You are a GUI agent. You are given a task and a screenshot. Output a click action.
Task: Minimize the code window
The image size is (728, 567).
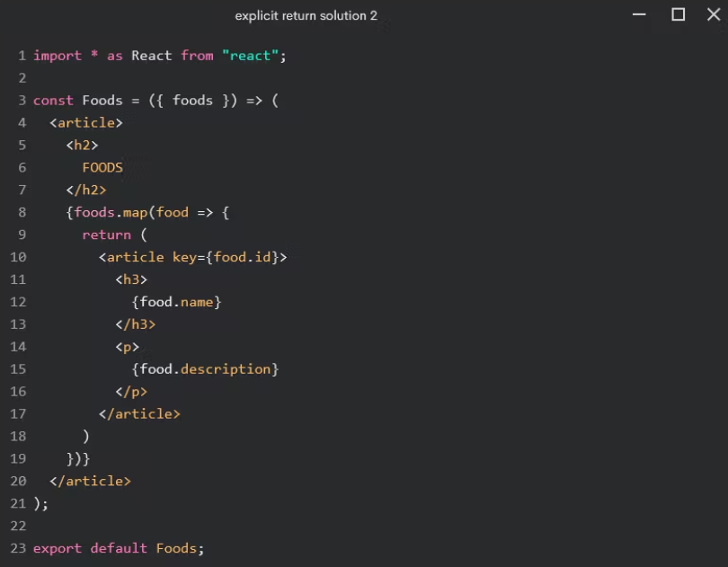pyautogui.click(x=639, y=15)
